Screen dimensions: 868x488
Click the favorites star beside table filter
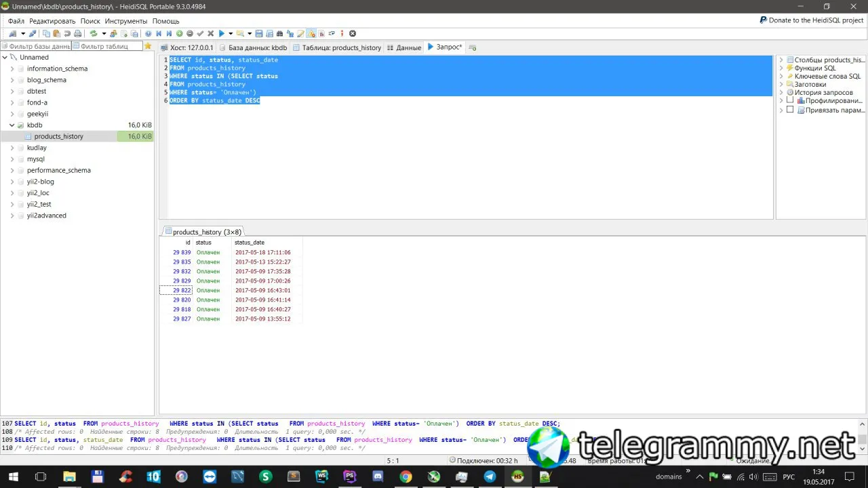tap(148, 46)
